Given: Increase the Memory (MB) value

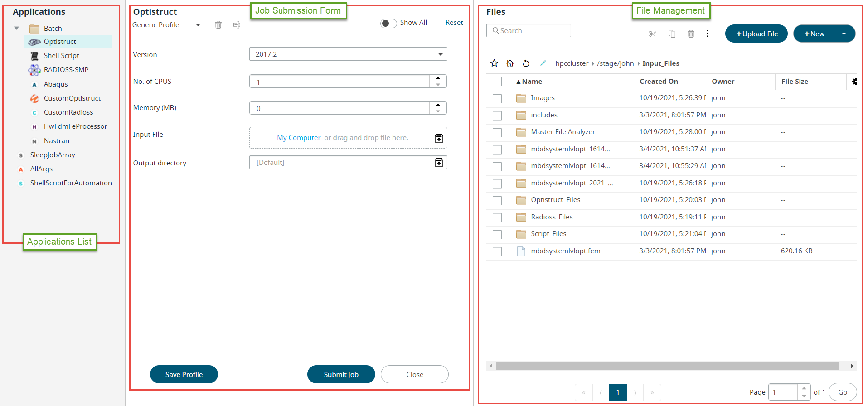Looking at the screenshot, I should pyautogui.click(x=438, y=105).
